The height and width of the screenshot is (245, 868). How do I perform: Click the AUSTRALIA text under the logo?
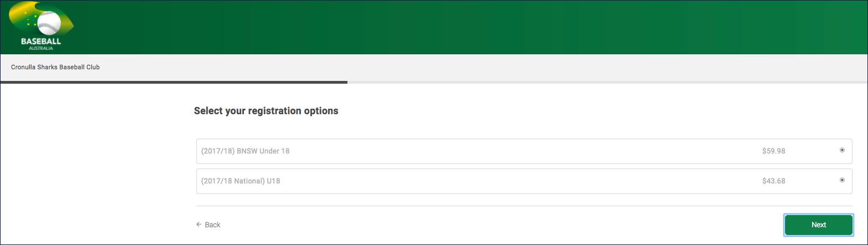tap(41, 48)
